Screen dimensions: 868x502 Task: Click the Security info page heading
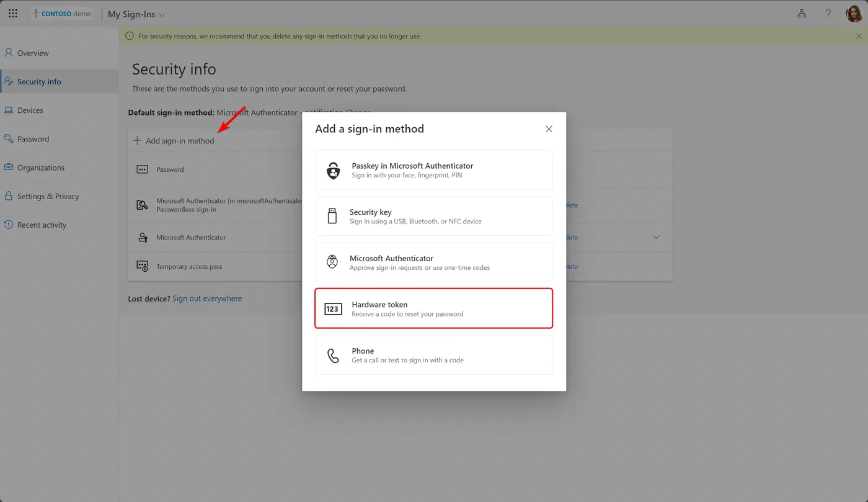(174, 69)
